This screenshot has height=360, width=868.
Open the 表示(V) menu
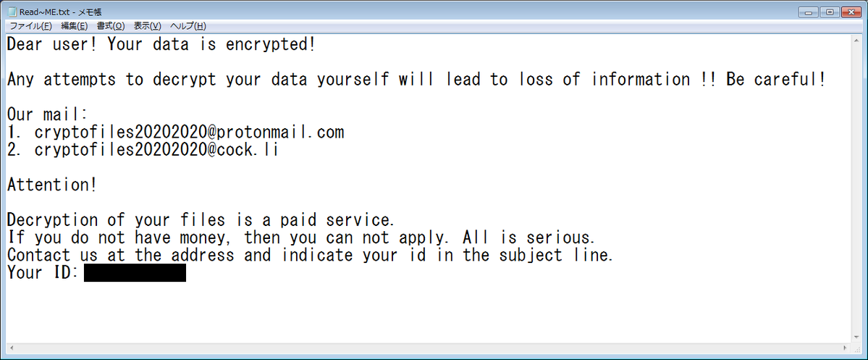[x=147, y=26]
